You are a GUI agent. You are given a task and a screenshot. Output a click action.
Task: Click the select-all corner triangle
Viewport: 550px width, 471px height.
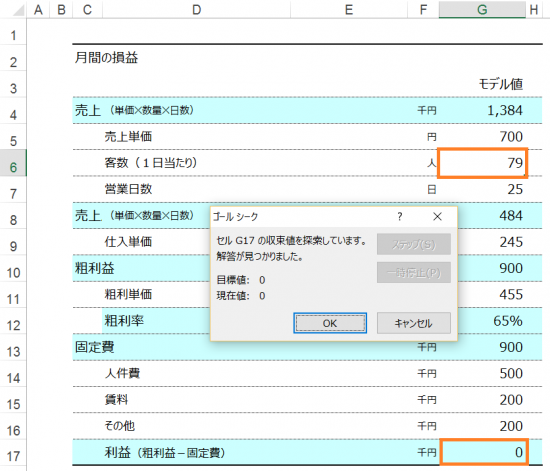tap(18, 9)
